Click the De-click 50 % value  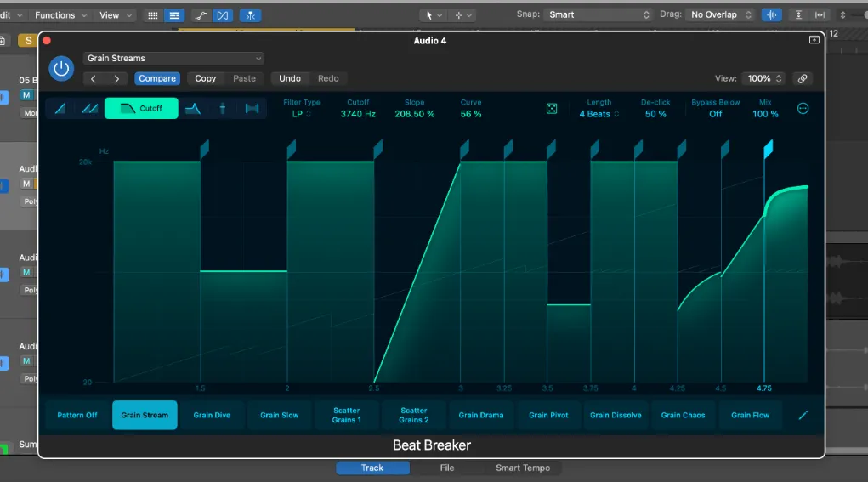point(655,114)
